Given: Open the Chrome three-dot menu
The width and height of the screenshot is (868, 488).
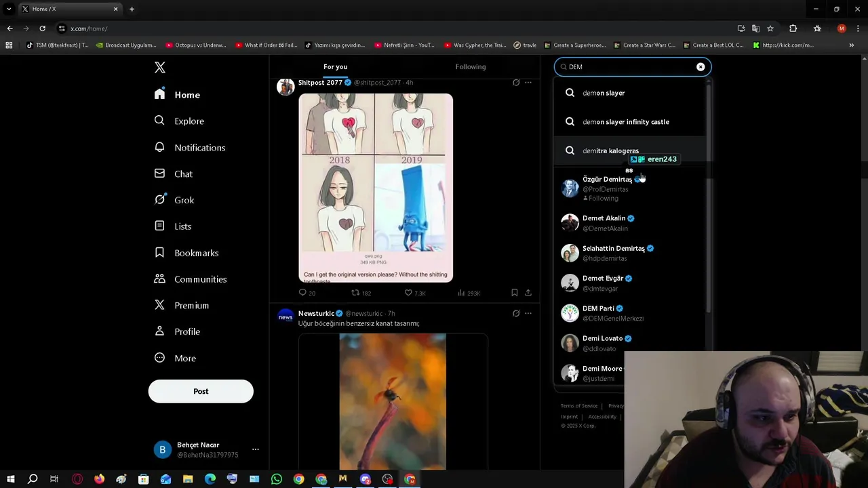Looking at the screenshot, I should tap(858, 28).
